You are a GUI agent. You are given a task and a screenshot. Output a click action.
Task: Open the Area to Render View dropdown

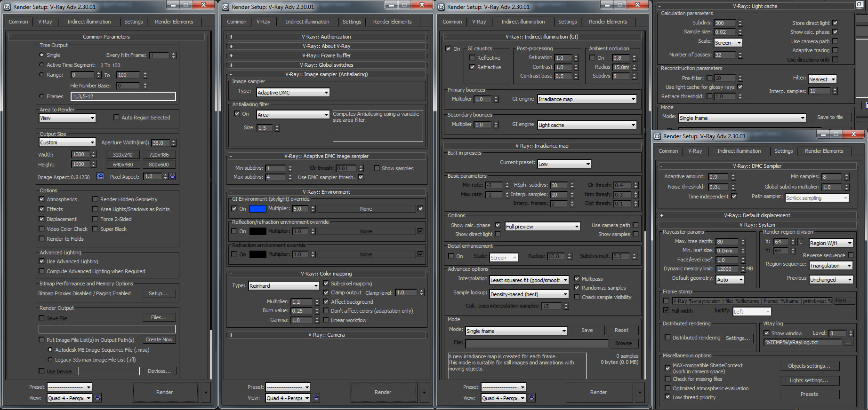[x=68, y=118]
